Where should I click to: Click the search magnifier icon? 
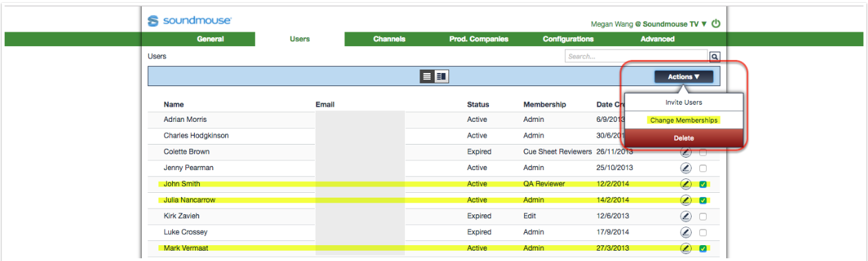click(x=714, y=56)
